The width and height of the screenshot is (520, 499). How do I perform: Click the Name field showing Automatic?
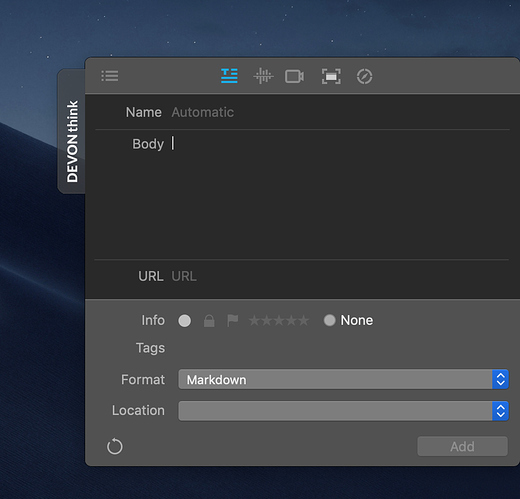(x=340, y=112)
